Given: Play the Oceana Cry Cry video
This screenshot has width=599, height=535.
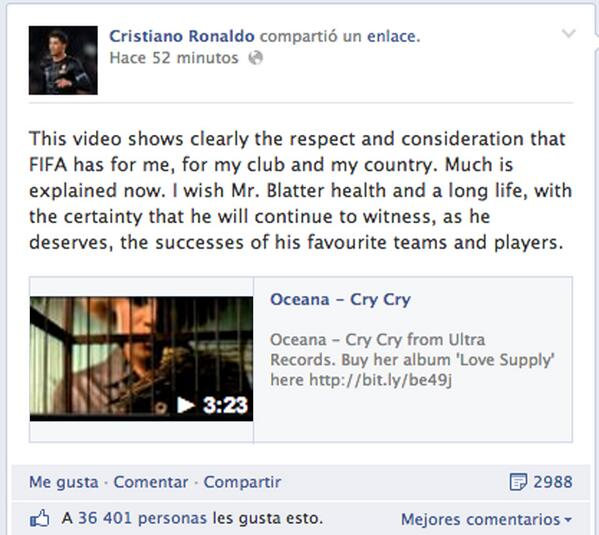Looking at the screenshot, I should pos(141,359).
